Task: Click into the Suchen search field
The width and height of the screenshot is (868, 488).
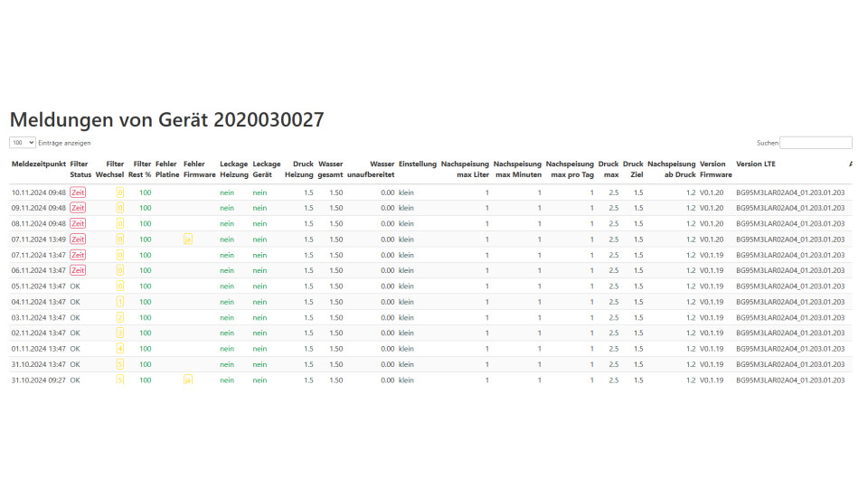Action: [816, 143]
